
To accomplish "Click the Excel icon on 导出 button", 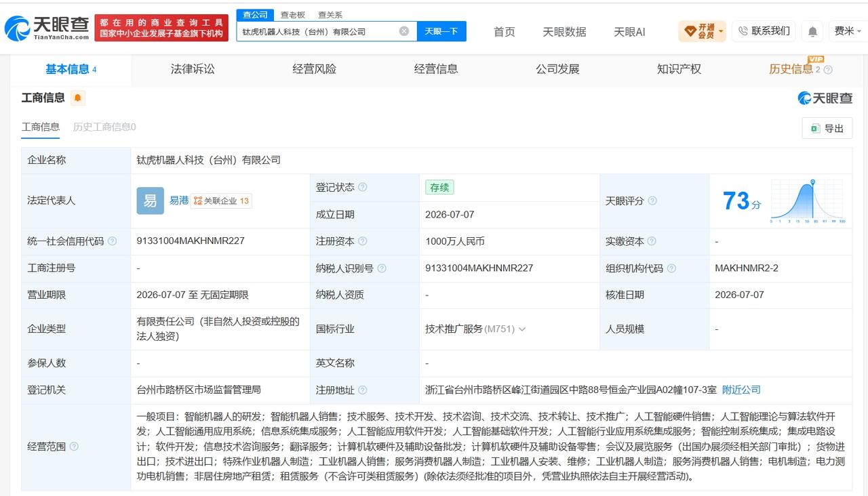I will tap(815, 128).
